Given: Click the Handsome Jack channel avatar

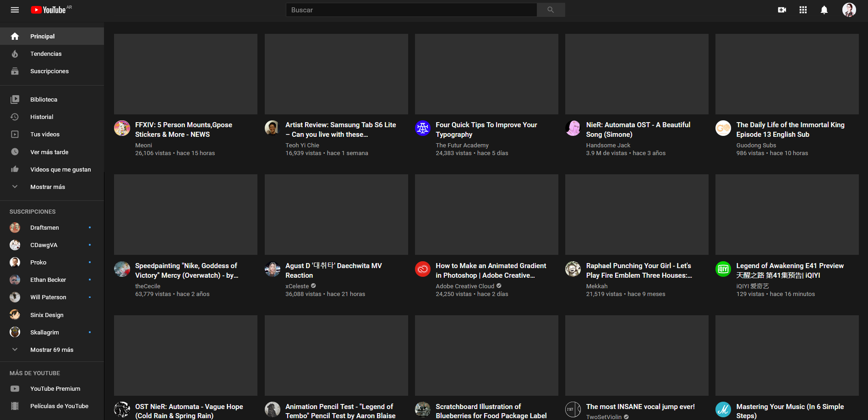Looking at the screenshot, I should 573,128.
